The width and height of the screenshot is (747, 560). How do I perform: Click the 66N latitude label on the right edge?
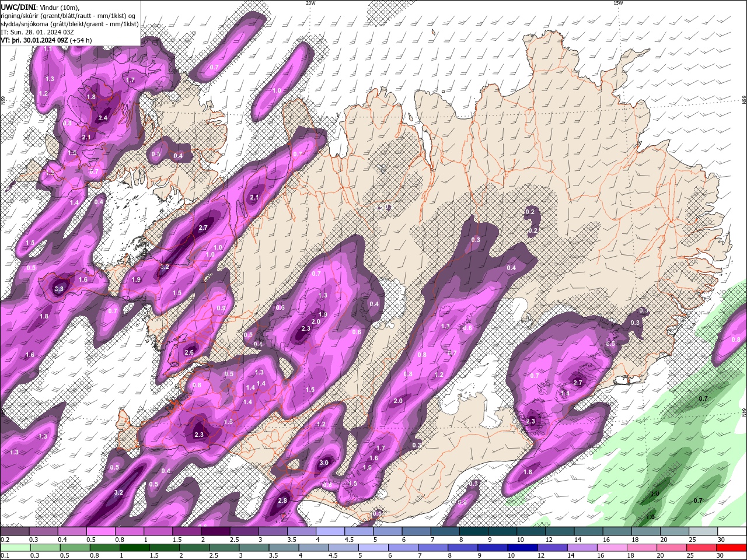pos(744,101)
